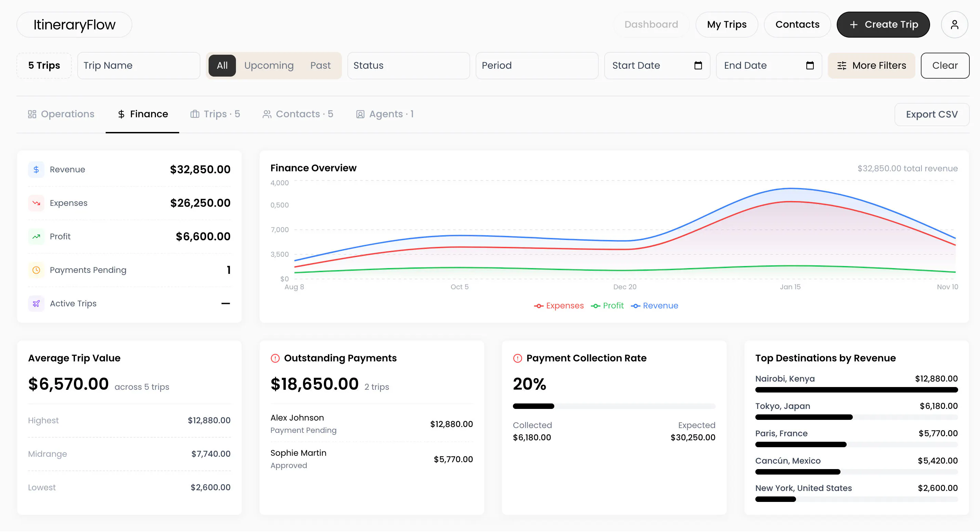The image size is (980, 532).
Task: Click the Trips tab suitcase icon
Action: pos(195,114)
